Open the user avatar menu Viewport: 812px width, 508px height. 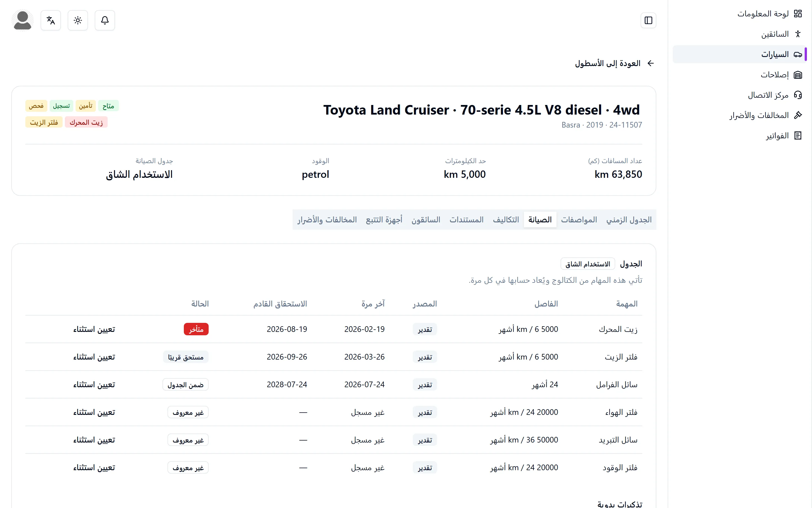[23, 21]
